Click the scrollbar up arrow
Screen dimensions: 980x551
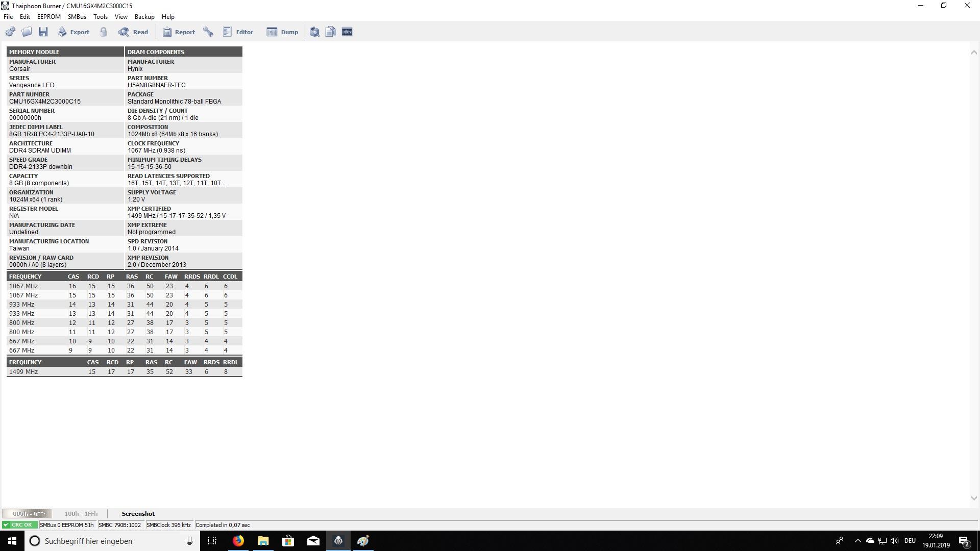[x=973, y=52]
